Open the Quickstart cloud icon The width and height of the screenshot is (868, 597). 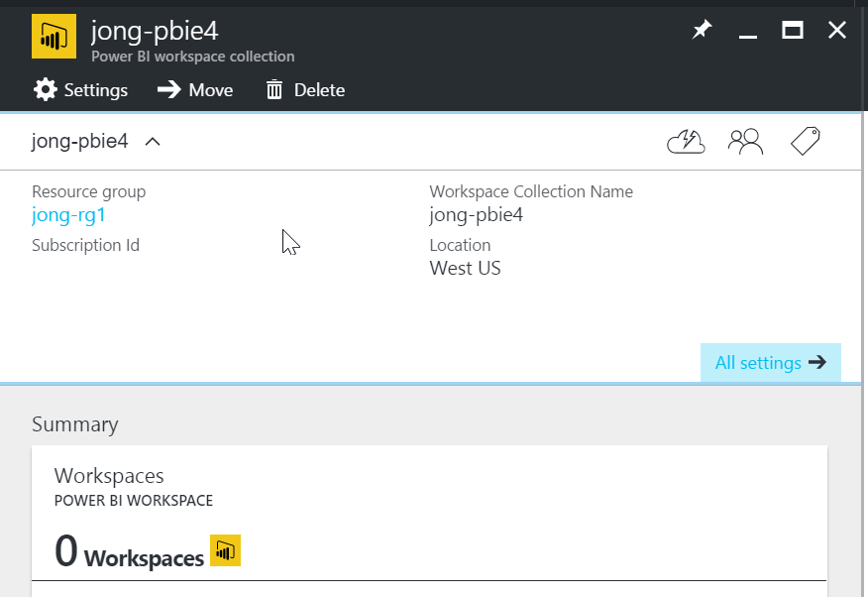pos(686,141)
